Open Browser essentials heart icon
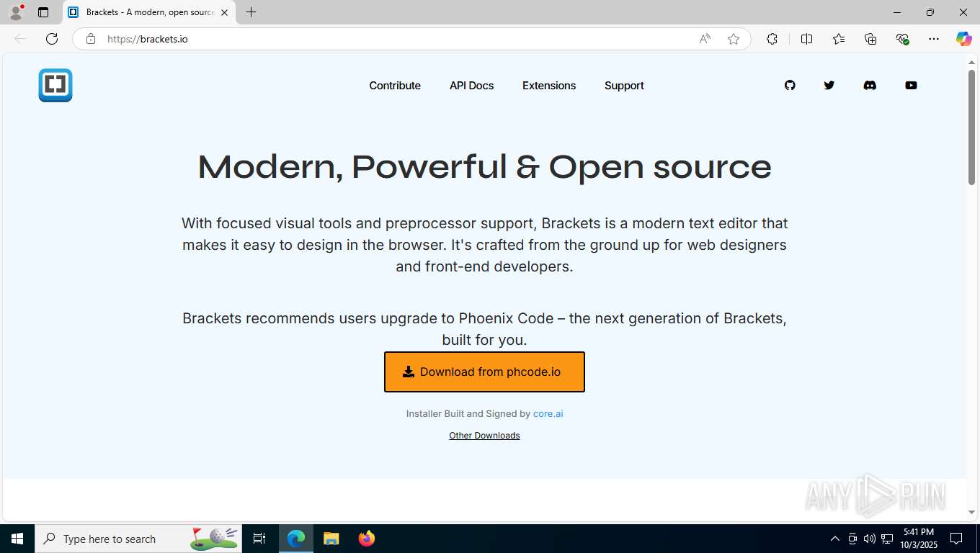 tap(902, 39)
